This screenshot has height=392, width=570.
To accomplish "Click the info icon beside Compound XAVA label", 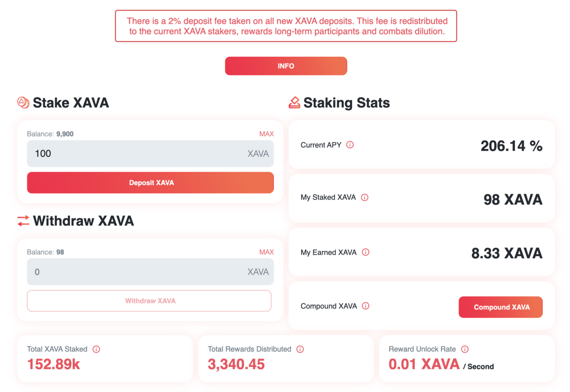I will click(x=366, y=306).
